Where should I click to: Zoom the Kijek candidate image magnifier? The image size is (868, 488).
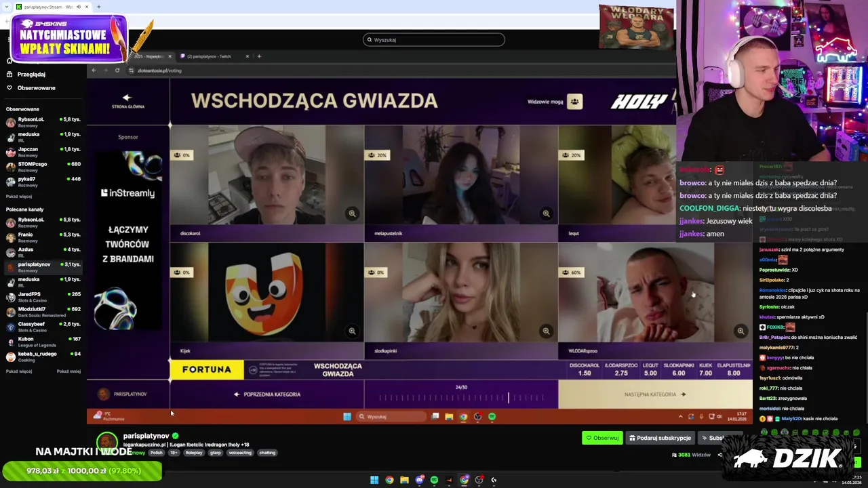coord(352,331)
